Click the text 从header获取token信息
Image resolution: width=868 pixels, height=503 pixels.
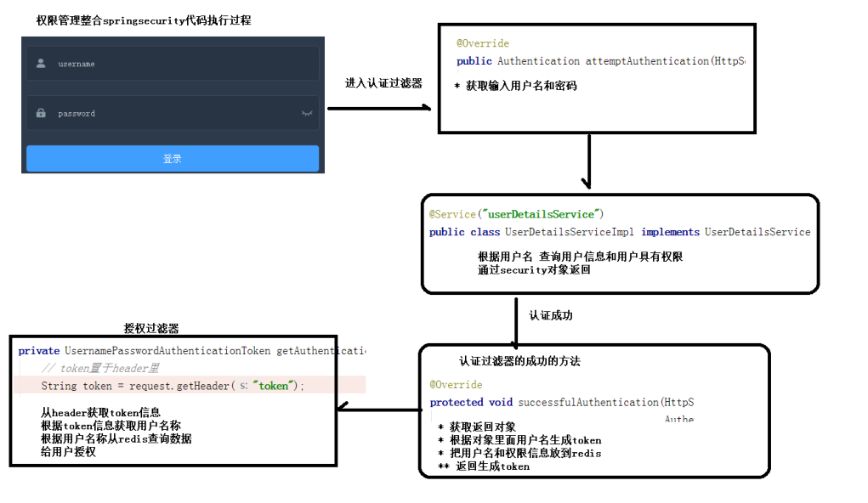click(100, 412)
